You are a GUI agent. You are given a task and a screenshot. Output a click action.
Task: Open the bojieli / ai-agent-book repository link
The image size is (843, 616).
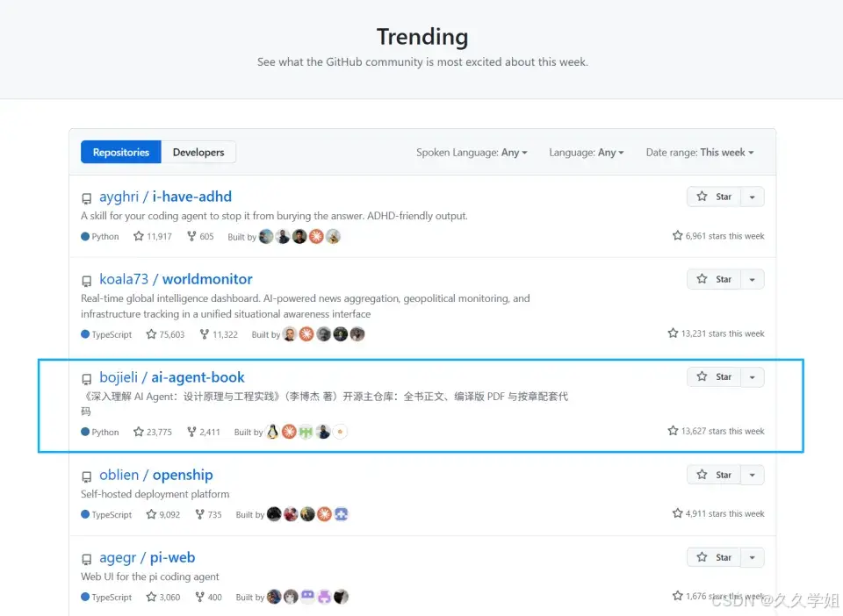(x=171, y=377)
